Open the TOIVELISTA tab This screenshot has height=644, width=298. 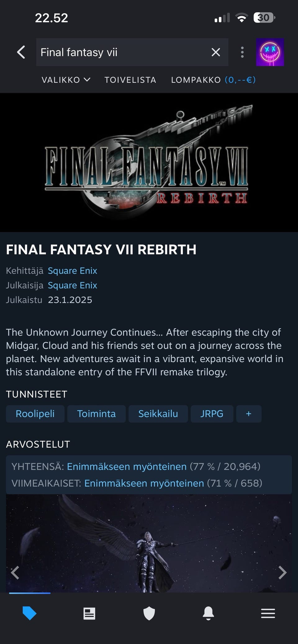click(130, 80)
